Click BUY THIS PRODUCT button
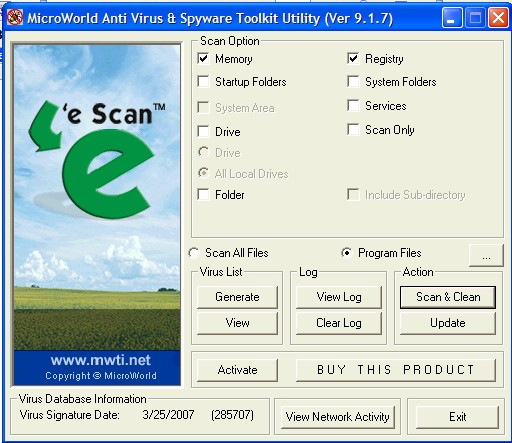Screen dimensions: 512x443 coord(396,370)
